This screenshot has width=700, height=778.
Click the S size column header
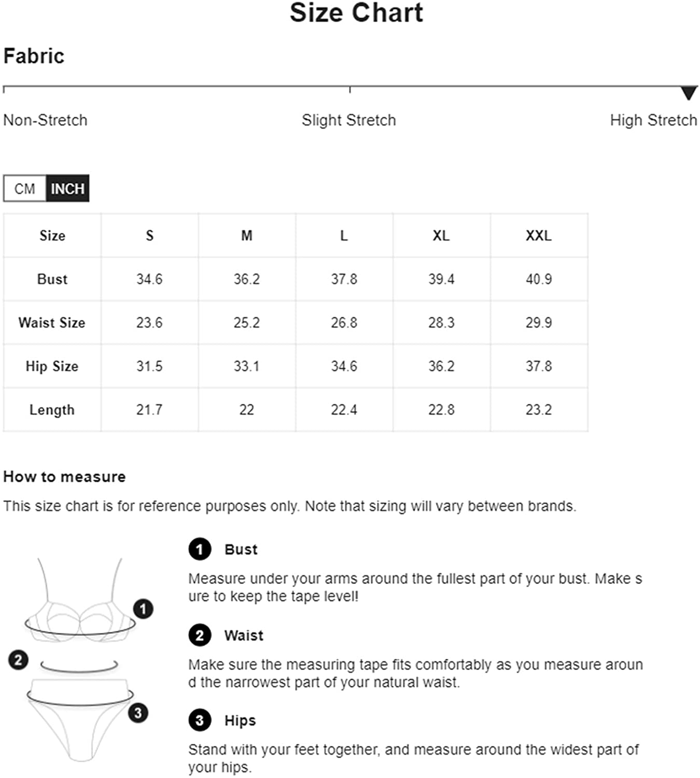point(149,235)
